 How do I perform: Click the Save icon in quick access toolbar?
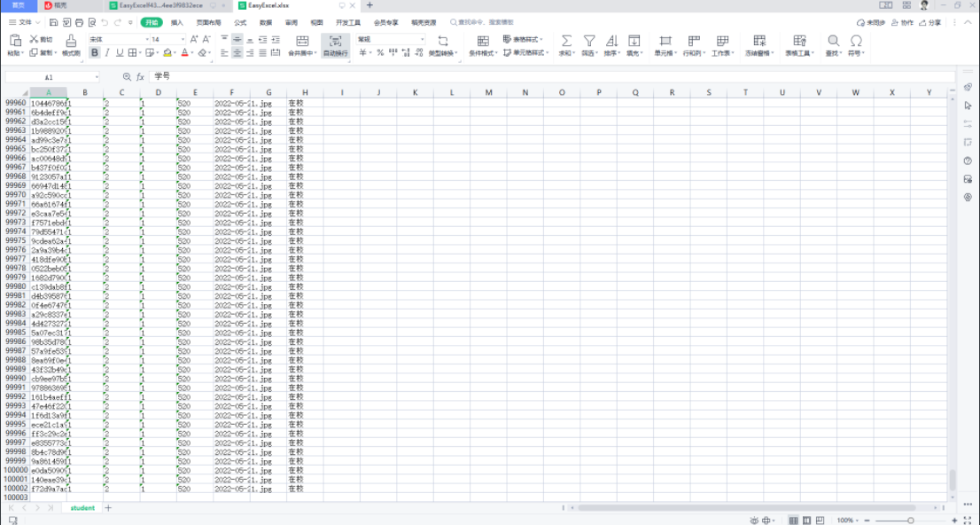[54, 22]
